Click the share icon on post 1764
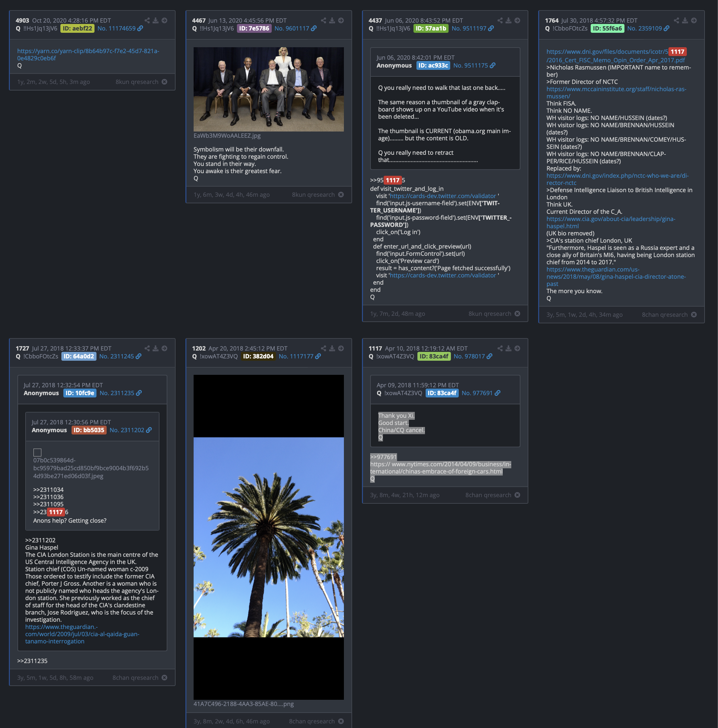718x728 pixels. 677,20
